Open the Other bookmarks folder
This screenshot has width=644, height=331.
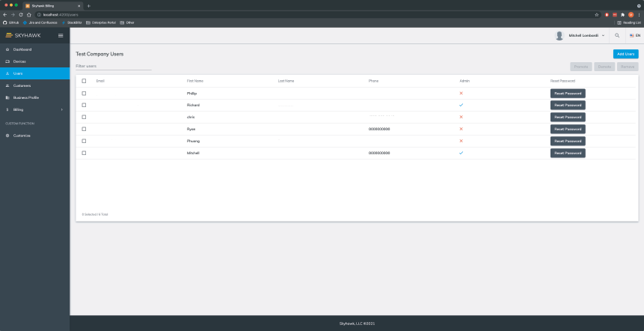click(127, 22)
